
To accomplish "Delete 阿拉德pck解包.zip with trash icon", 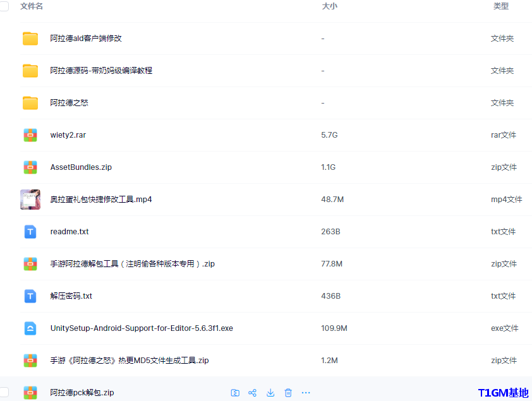I will point(288,393).
